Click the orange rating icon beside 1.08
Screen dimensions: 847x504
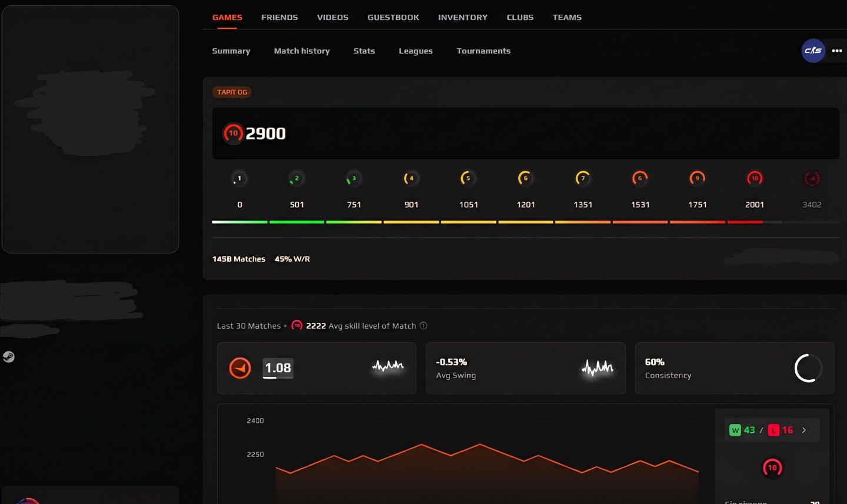pyautogui.click(x=240, y=368)
